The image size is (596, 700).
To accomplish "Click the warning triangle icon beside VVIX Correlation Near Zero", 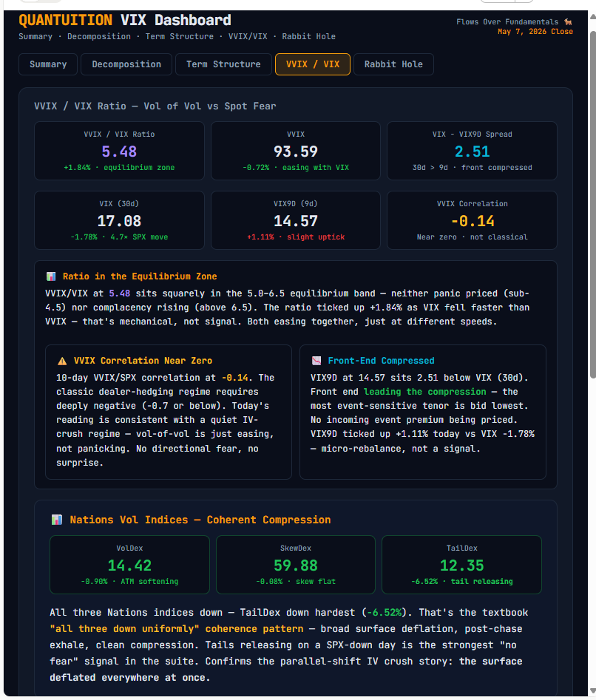I will point(62,361).
